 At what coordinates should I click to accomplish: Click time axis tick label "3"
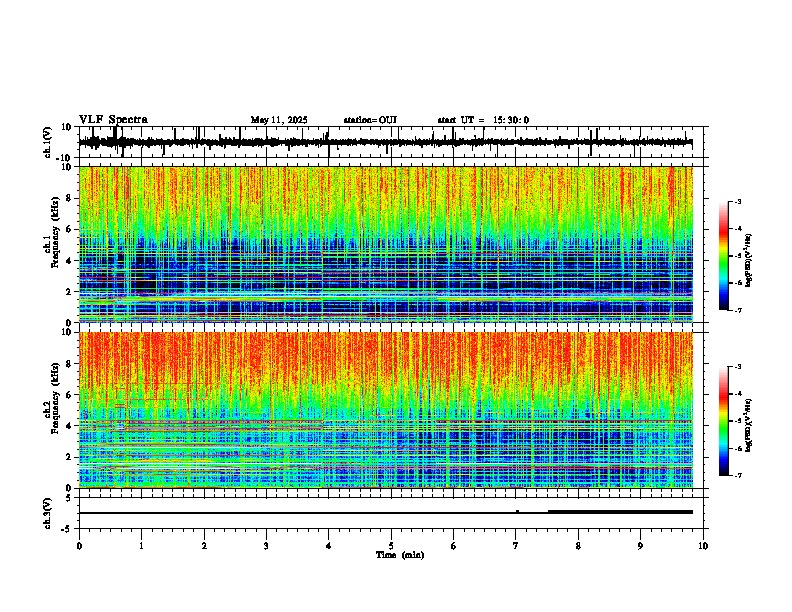(x=266, y=545)
